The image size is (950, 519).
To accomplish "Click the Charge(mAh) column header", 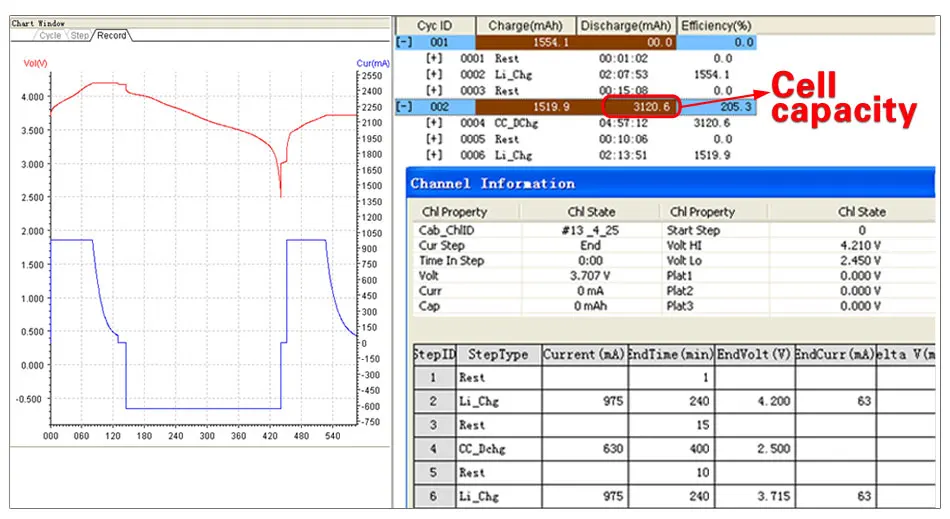I will point(525,26).
